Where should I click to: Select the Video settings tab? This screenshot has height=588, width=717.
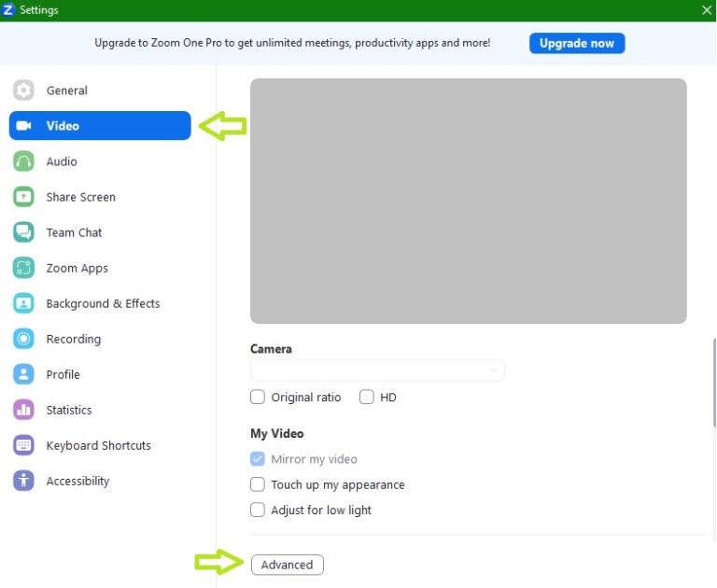(x=100, y=126)
